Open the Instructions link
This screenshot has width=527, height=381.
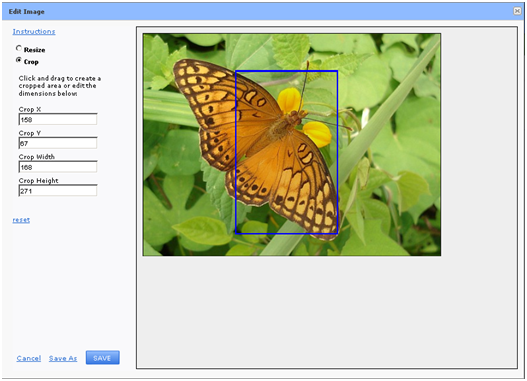pyautogui.click(x=34, y=32)
